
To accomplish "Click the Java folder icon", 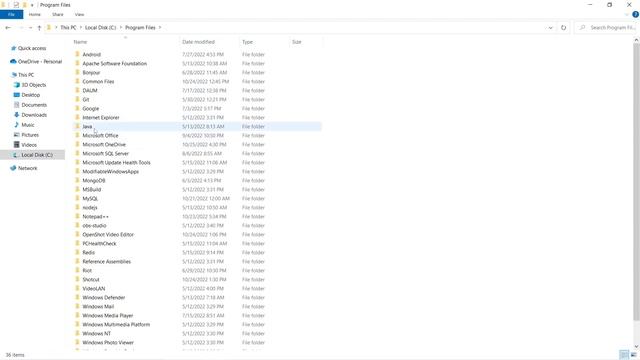I will [78, 126].
